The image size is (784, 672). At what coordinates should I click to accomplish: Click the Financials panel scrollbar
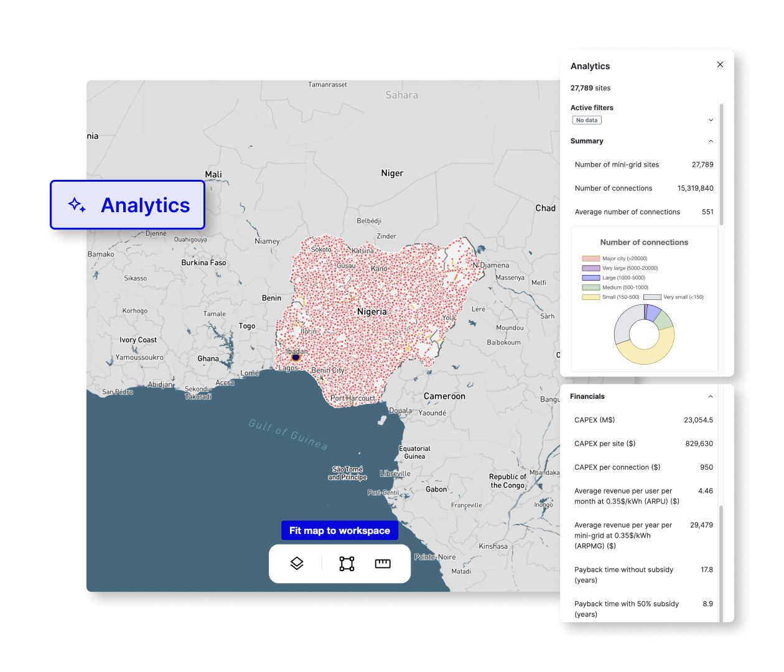click(721, 560)
